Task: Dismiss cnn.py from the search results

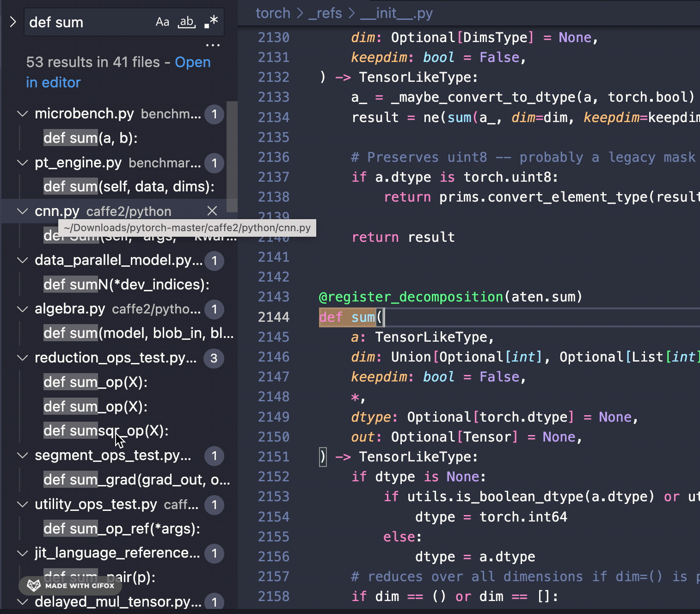Action: click(x=212, y=211)
